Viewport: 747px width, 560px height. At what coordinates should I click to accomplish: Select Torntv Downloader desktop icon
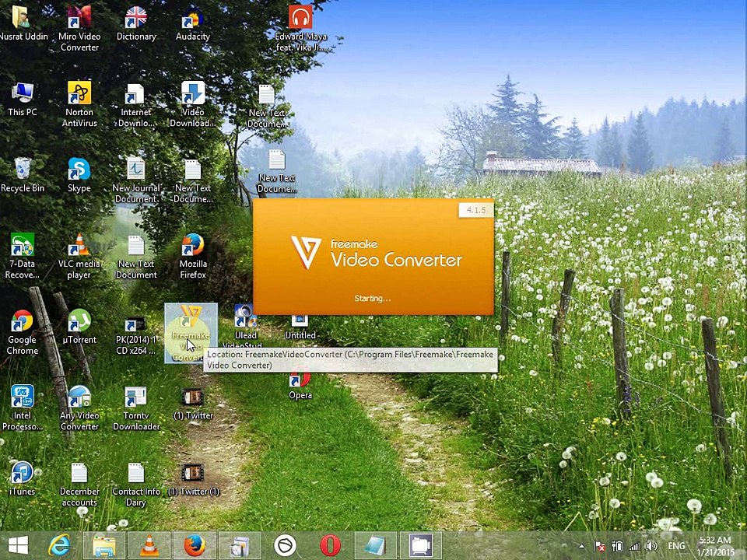tap(135, 408)
